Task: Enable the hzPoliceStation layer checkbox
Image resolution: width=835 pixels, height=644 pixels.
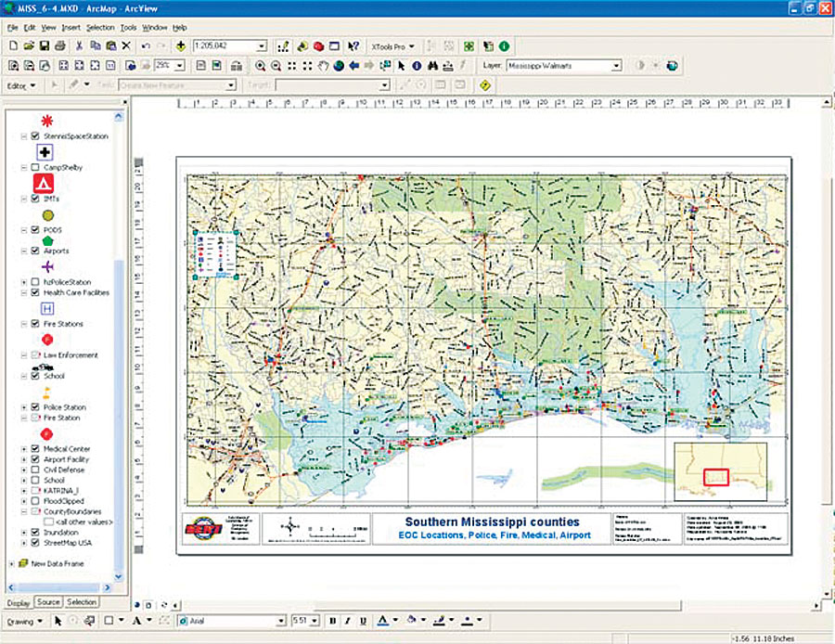Action: (x=35, y=282)
